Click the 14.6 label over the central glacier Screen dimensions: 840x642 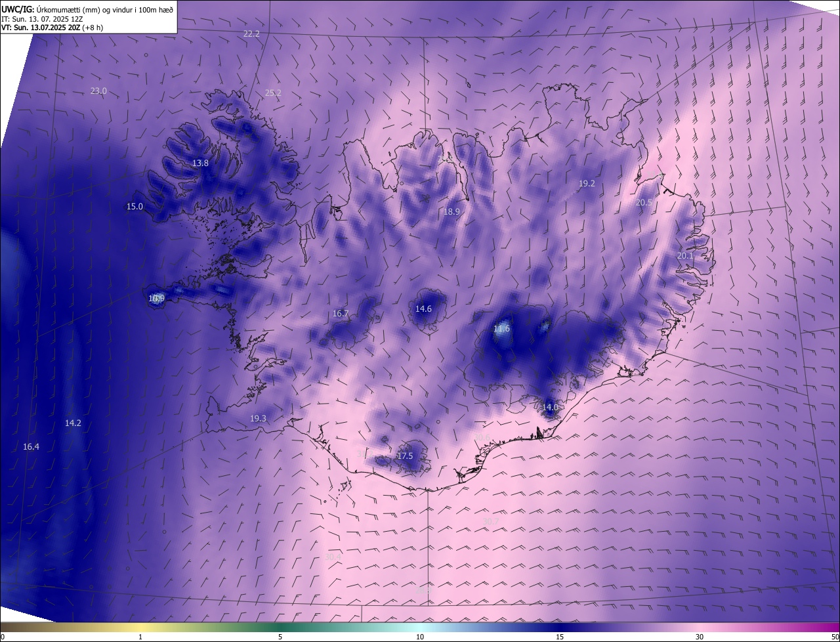(424, 309)
